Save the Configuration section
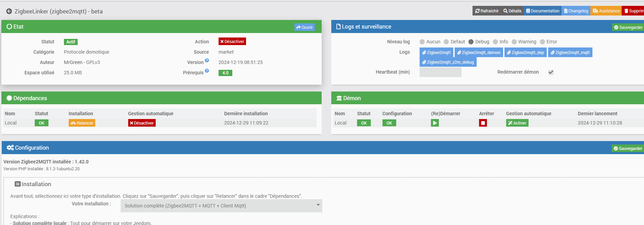 click(628, 148)
